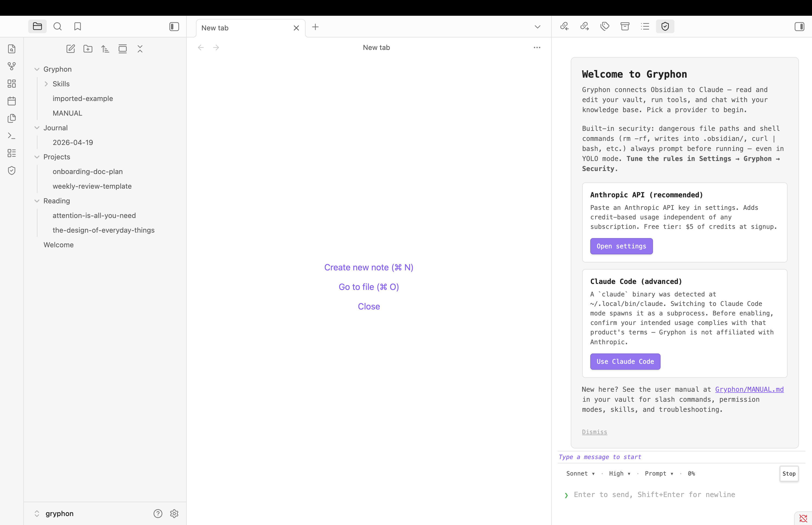Change sort order in file explorer
Viewport: 812px width, 525px height.
point(105,49)
